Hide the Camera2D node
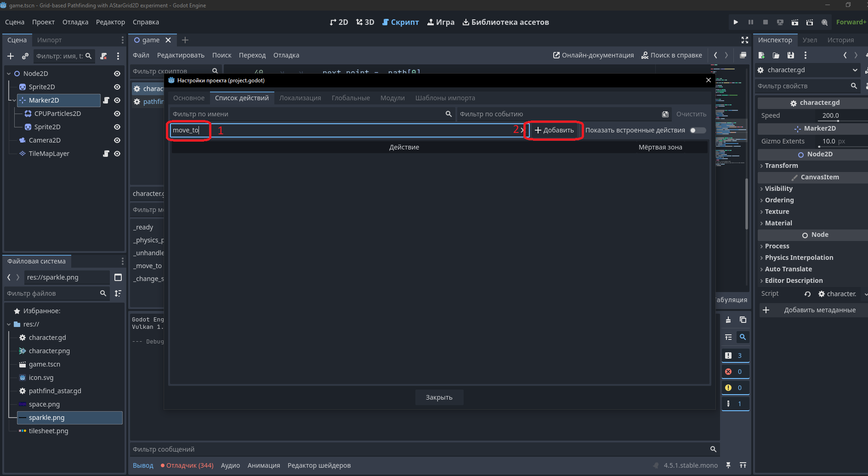 [117, 140]
